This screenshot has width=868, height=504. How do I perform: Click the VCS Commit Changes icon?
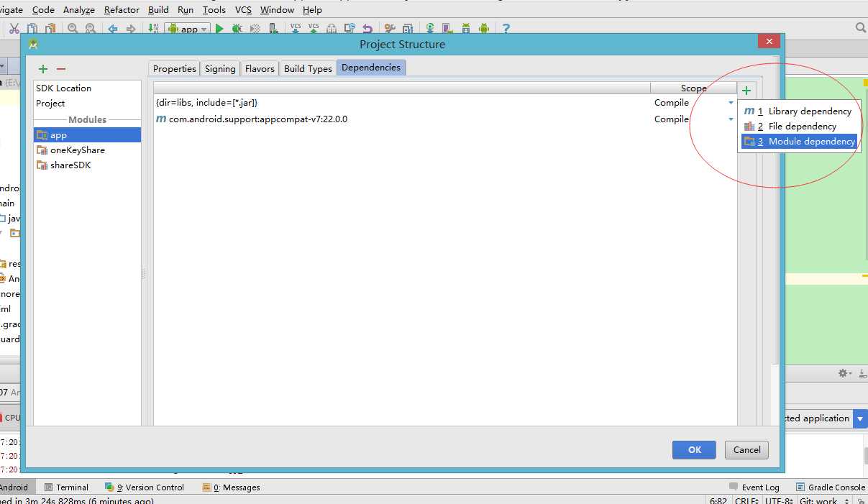pos(314,29)
